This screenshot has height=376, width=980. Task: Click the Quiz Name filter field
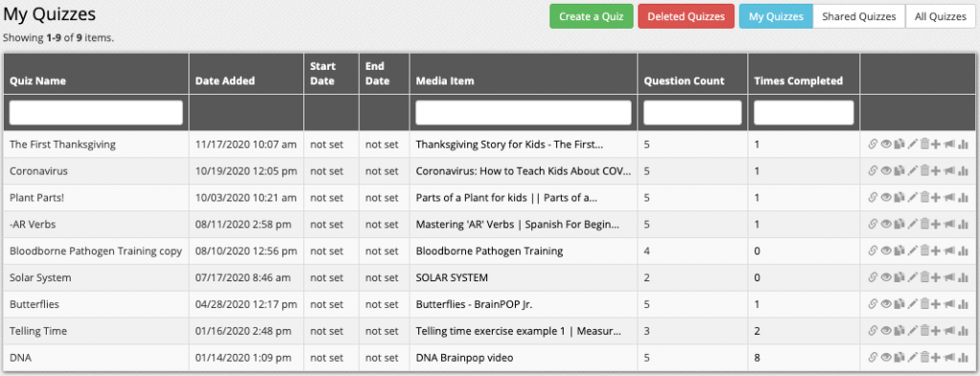tap(96, 113)
